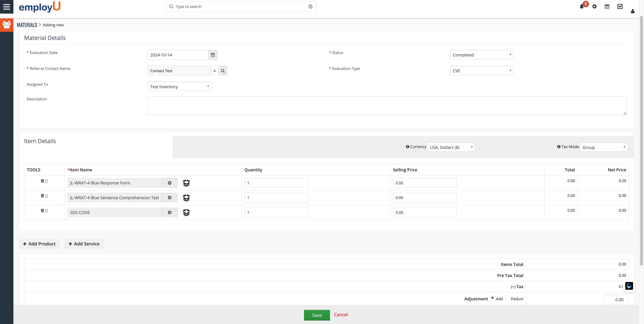Click the notifications bell icon
Screen dimensions: 644x324
pyautogui.click(x=582, y=7)
